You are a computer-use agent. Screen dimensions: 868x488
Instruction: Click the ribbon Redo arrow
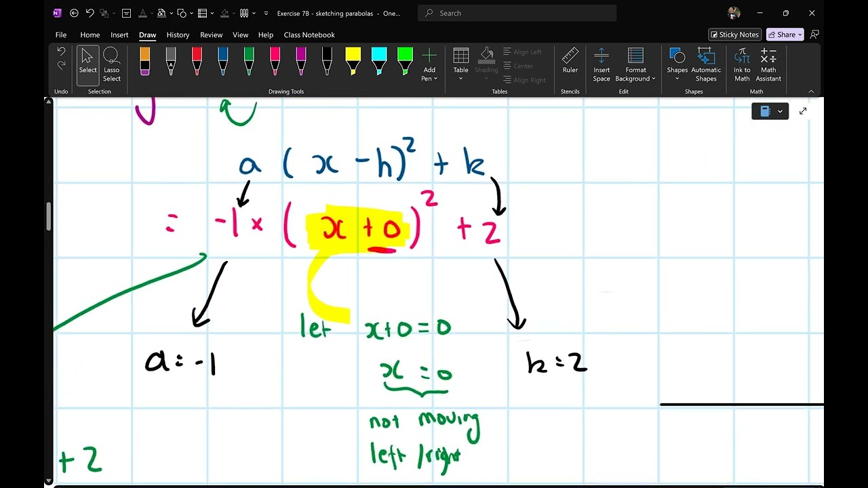tap(61, 65)
